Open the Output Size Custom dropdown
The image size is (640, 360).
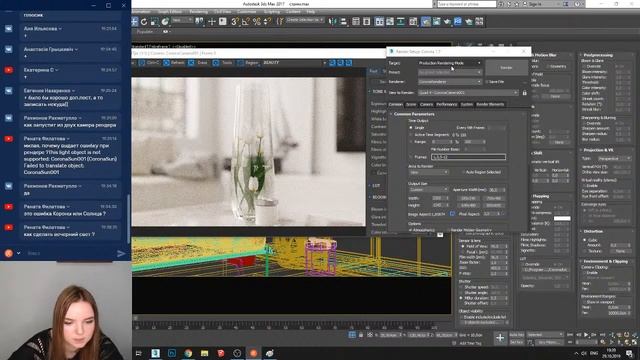tap(429, 190)
